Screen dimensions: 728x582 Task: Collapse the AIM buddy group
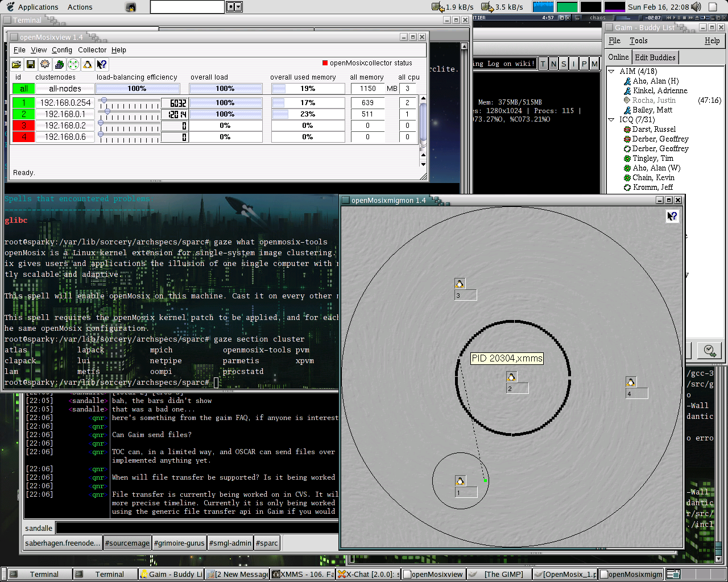click(611, 72)
